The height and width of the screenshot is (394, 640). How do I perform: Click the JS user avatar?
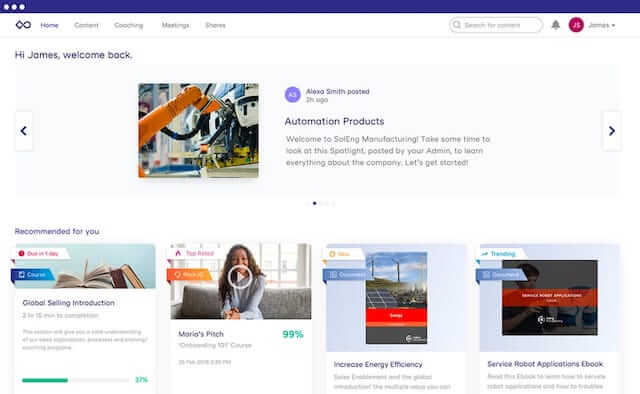point(576,25)
